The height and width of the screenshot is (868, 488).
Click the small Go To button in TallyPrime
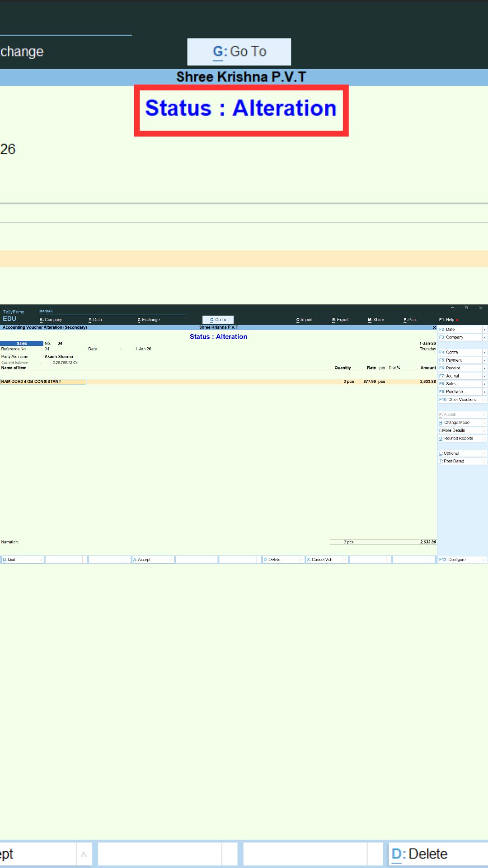218,320
